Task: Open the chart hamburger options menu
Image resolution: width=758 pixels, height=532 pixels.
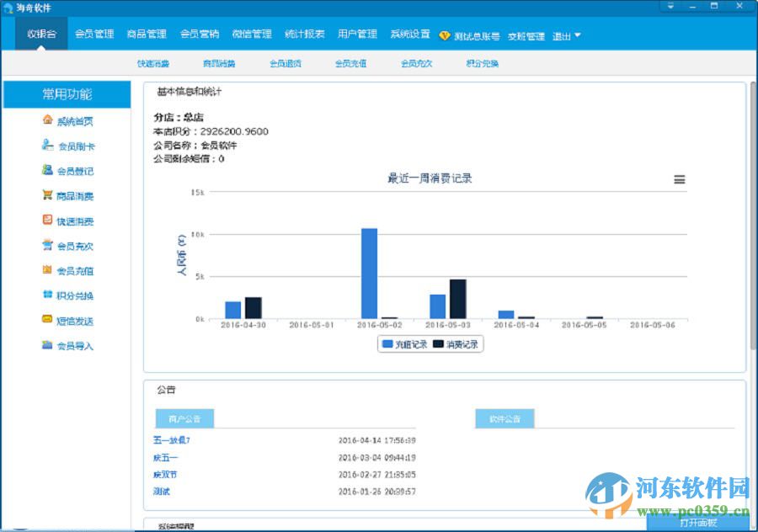Action: [679, 179]
